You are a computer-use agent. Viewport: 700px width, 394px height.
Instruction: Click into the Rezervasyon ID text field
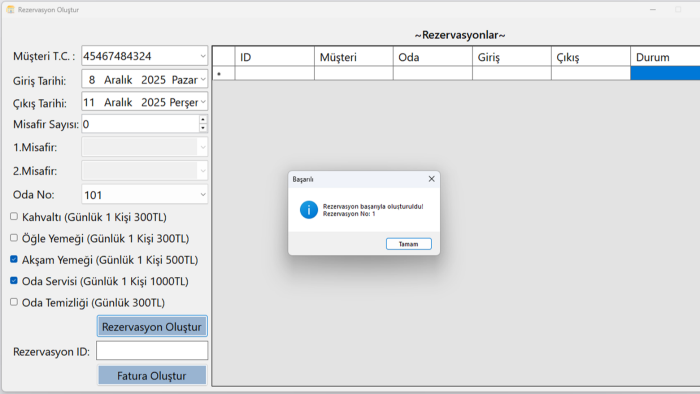(x=152, y=351)
